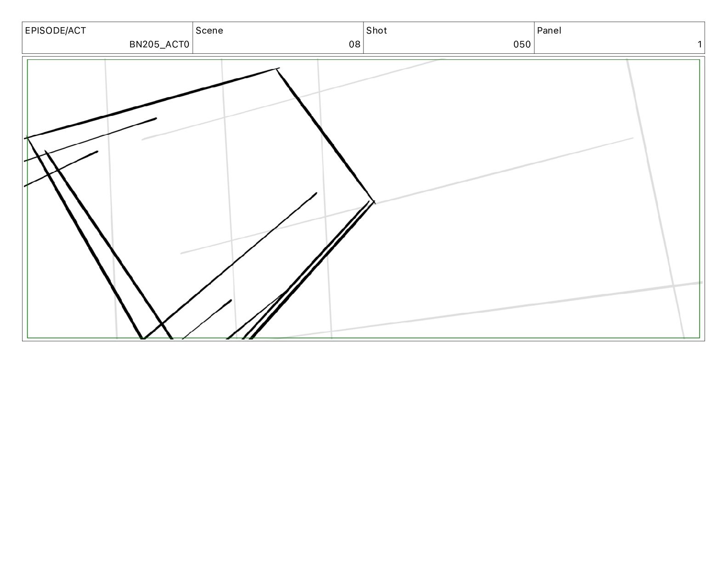Image resolution: width=728 pixels, height=563 pixels.
Task: Click the Scene header label
Action: 210,31
